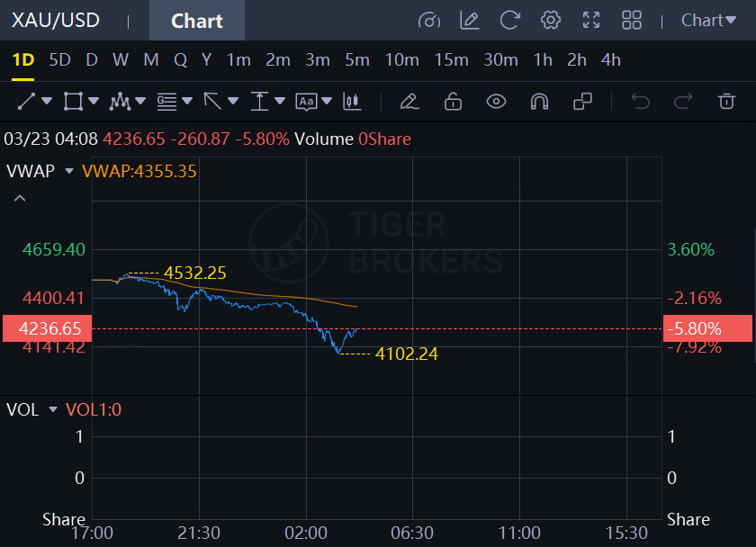756x547 pixels.
Task: Click the refresh chart icon
Action: point(510,20)
